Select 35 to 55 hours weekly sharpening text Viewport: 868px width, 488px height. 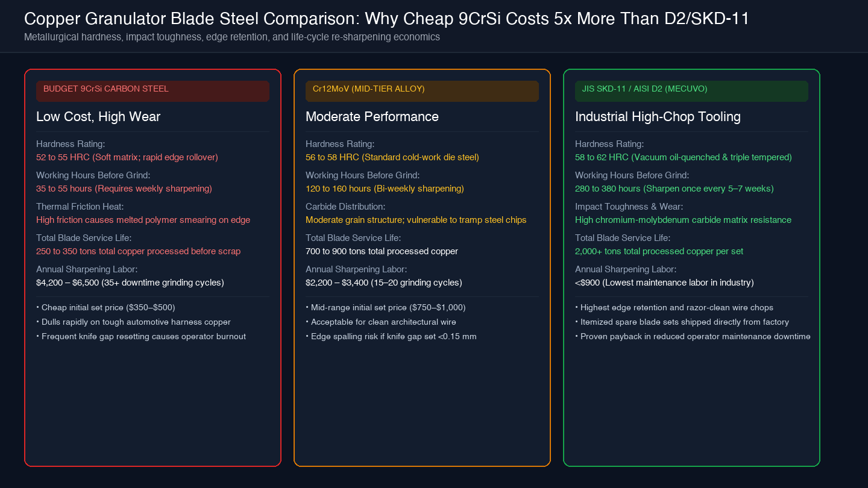pos(124,189)
